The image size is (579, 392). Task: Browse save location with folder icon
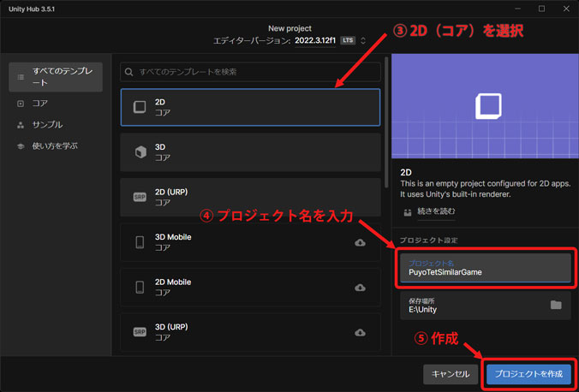(x=556, y=305)
